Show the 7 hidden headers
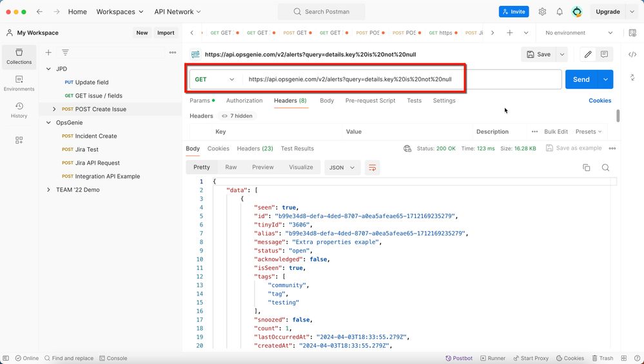The image size is (644, 364). tap(237, 116)
